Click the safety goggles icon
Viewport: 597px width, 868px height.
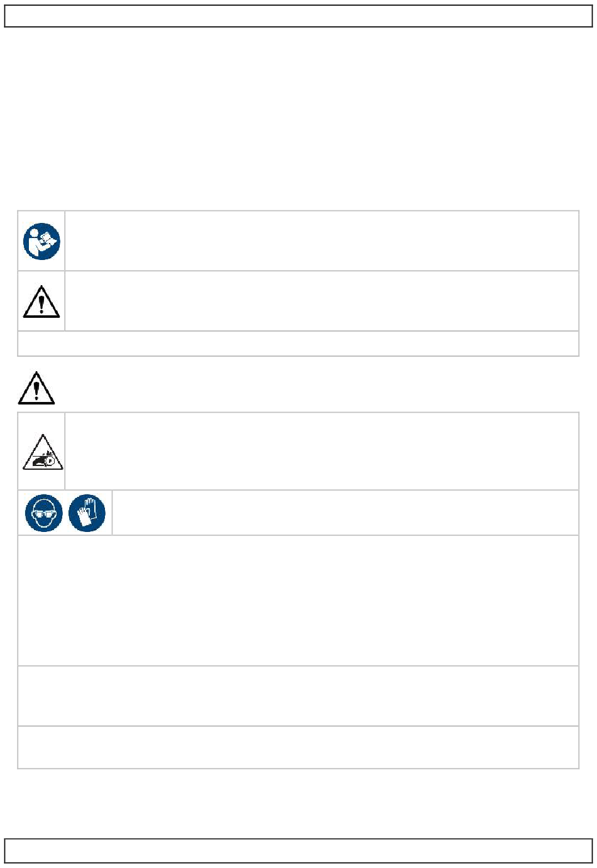tap(44, 513)
